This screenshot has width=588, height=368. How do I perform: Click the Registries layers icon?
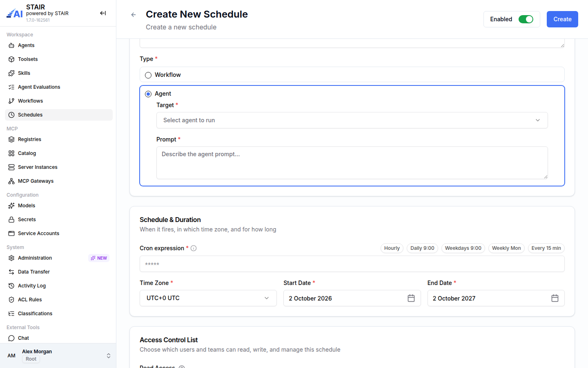(11, 139)
